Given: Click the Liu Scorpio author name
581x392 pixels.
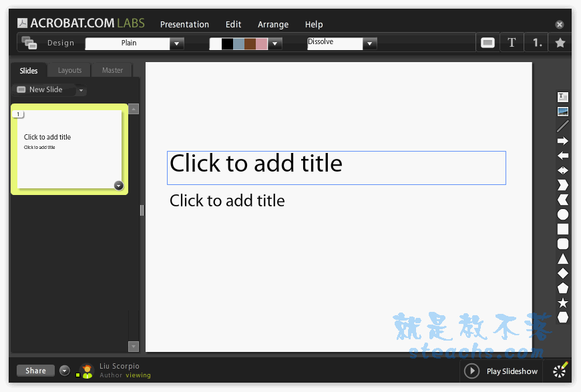Looking at the screenshot, I should 120,366.
